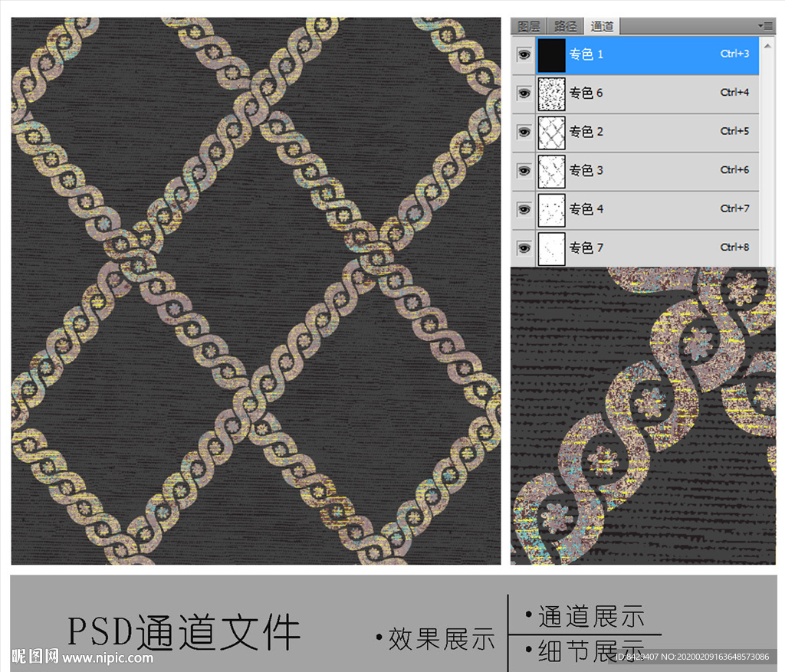Select the 专色 7 channel name
785x672 pixels.
tap(586, 247)
